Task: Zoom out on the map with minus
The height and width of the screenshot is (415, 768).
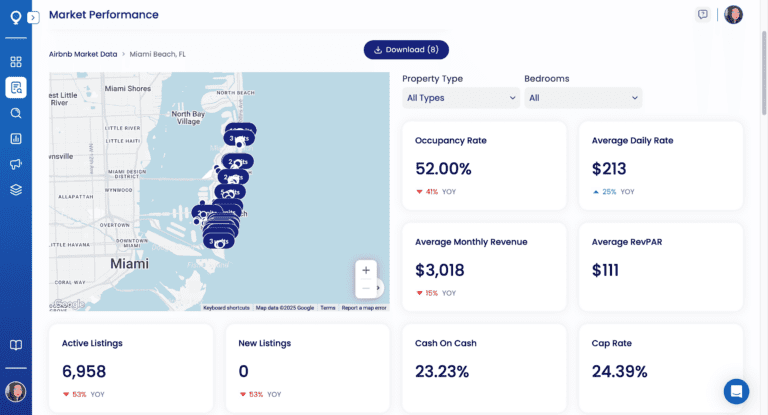Action: (x=366, y=289)
